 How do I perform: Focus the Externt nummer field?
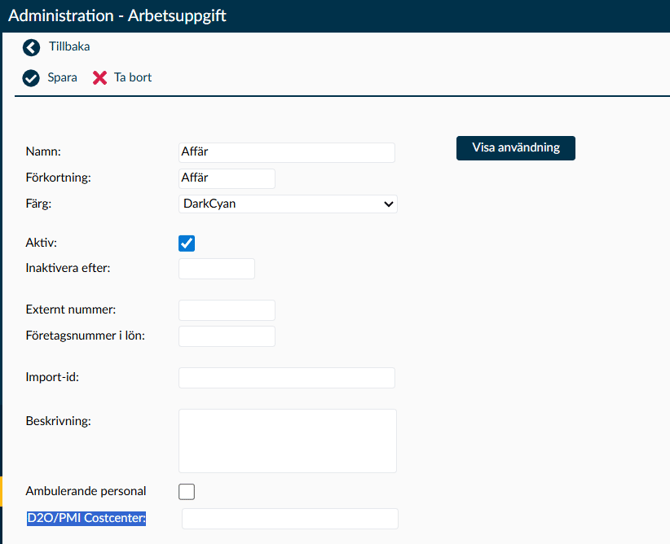click(x=226, y=310)
